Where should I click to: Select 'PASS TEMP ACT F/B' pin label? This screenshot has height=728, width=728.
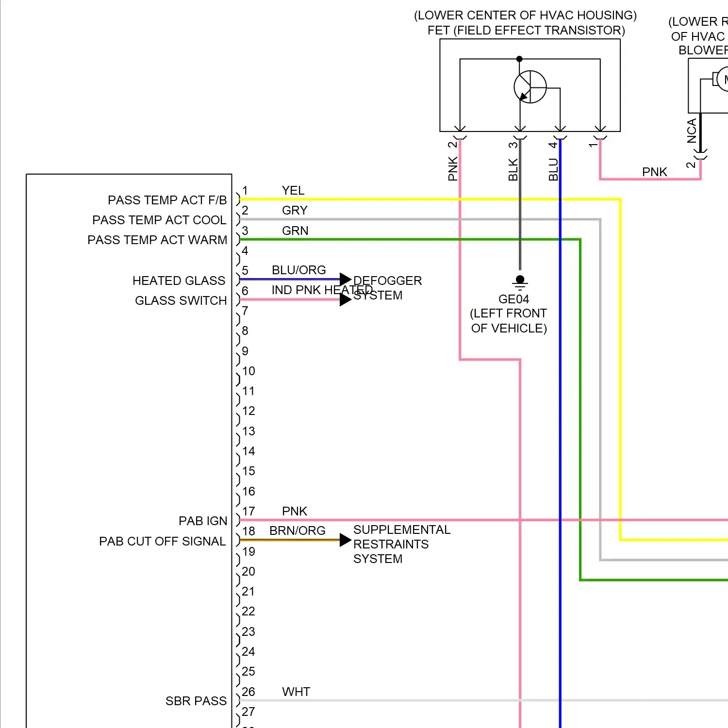(x=167, y=200)
